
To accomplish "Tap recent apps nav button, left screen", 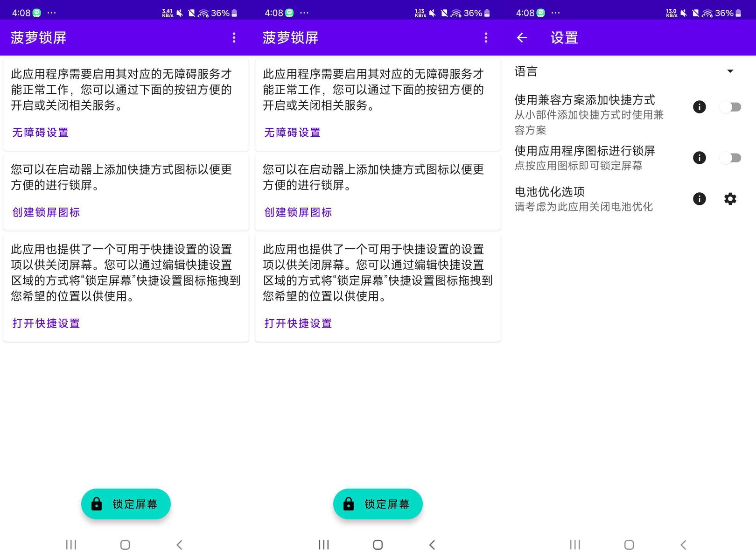I will coord(71,545).
